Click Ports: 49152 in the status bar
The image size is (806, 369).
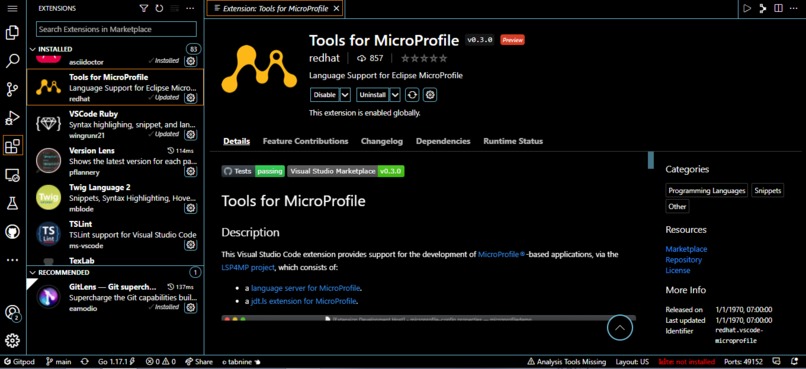point(743,362)
